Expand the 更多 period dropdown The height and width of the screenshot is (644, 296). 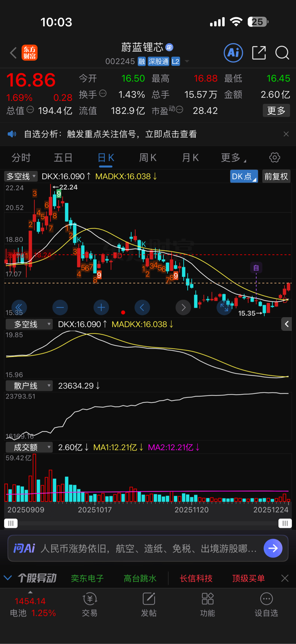234,157
